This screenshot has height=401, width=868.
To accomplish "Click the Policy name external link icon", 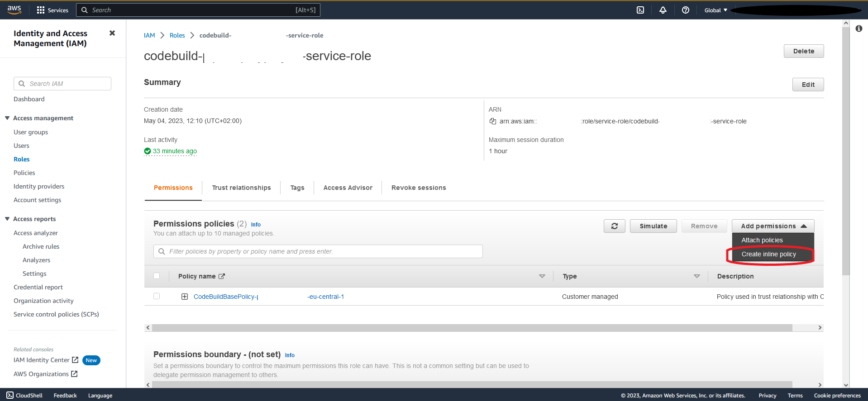I will (x=222, y=276).
